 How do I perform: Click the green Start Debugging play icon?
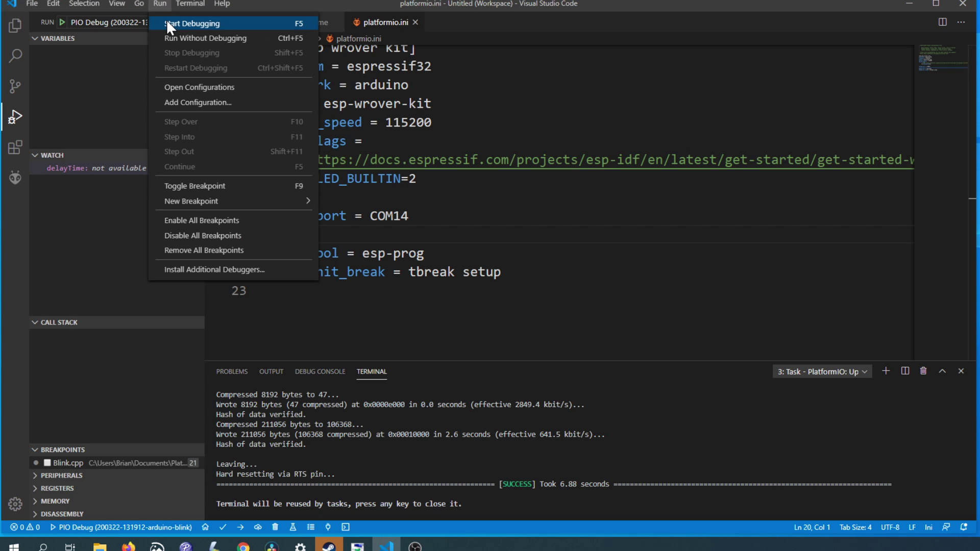62,22
